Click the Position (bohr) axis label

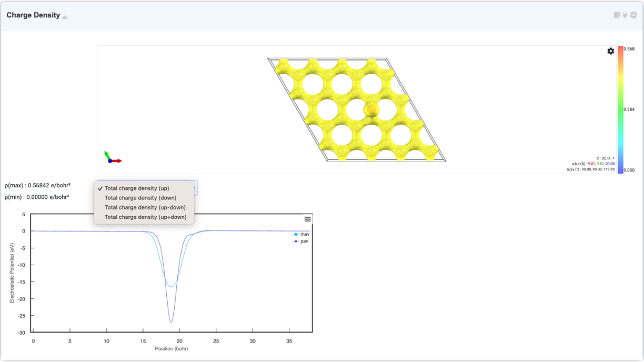pos(171,348)
